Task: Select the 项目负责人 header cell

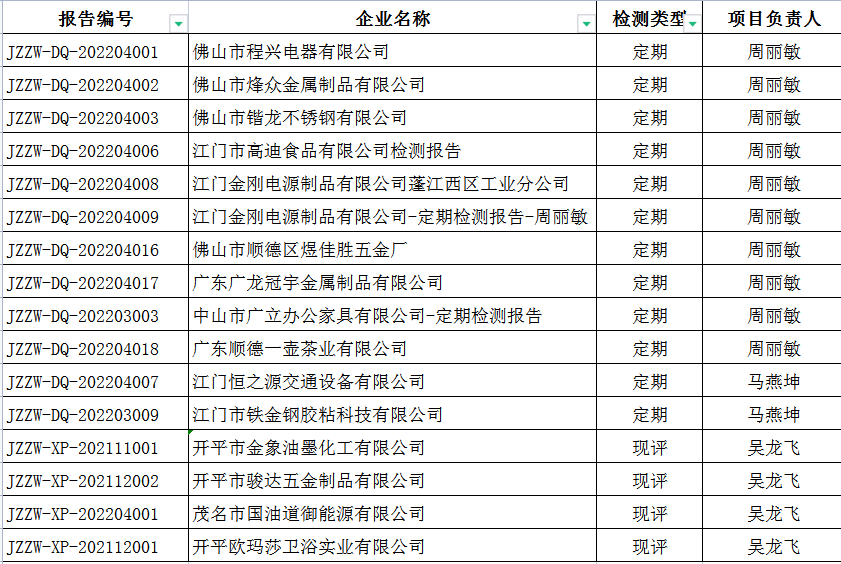Action: tap(774, 19)
